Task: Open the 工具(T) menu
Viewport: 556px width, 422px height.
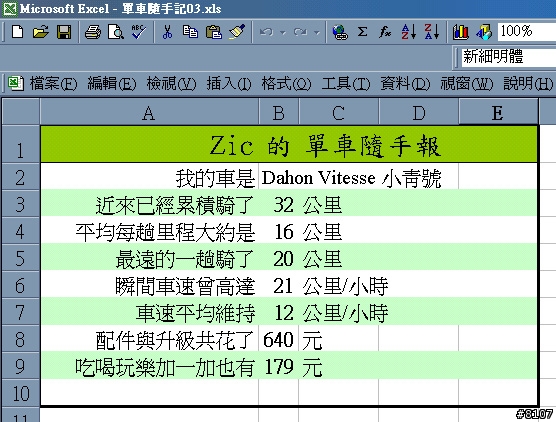Action: pyautogui.click(x=346, y=84)
